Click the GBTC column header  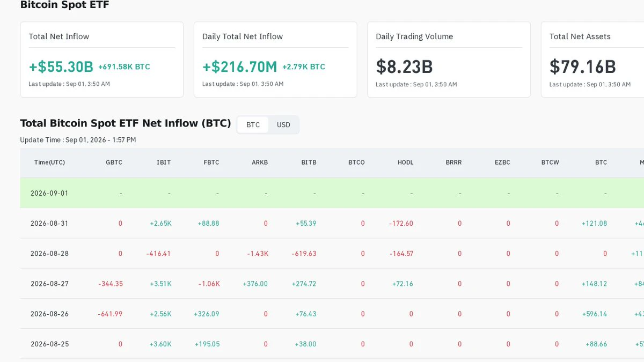[x=114, y=162]
